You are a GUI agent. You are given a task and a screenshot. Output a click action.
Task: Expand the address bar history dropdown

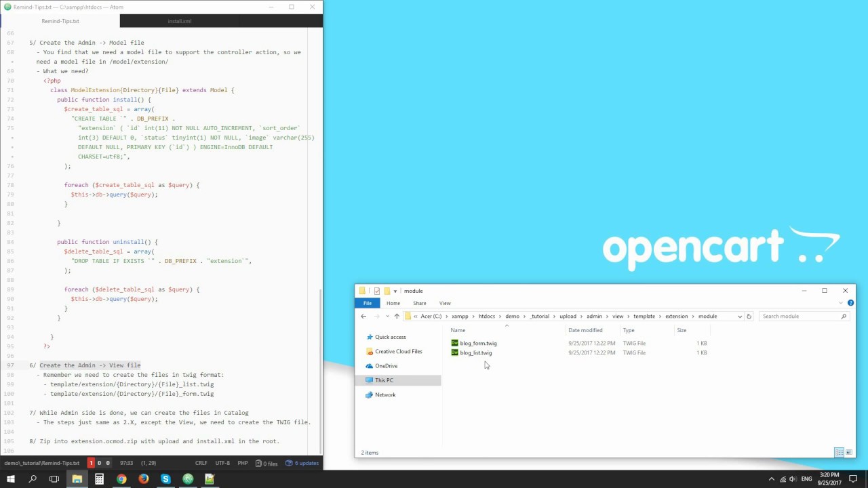(740, 317)
